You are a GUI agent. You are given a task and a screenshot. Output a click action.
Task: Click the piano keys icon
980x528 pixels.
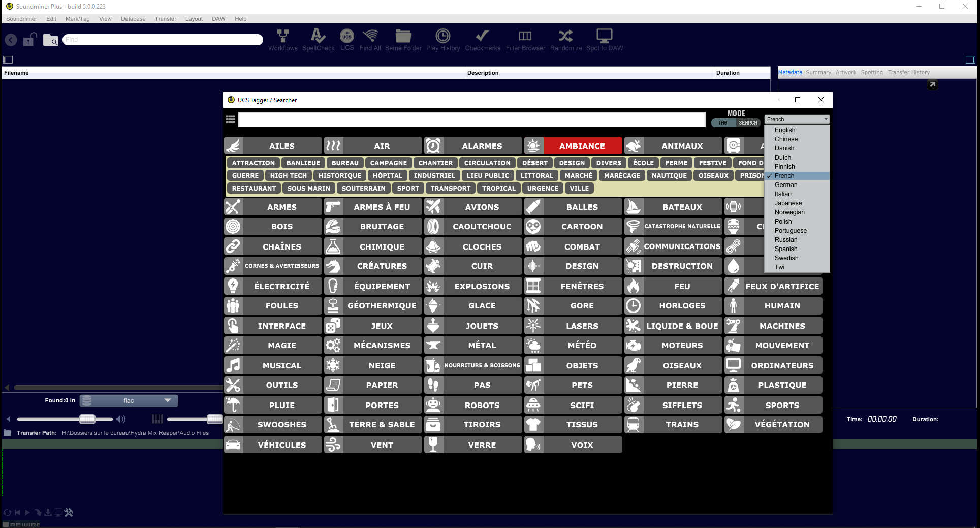click(x=157, y=419)
